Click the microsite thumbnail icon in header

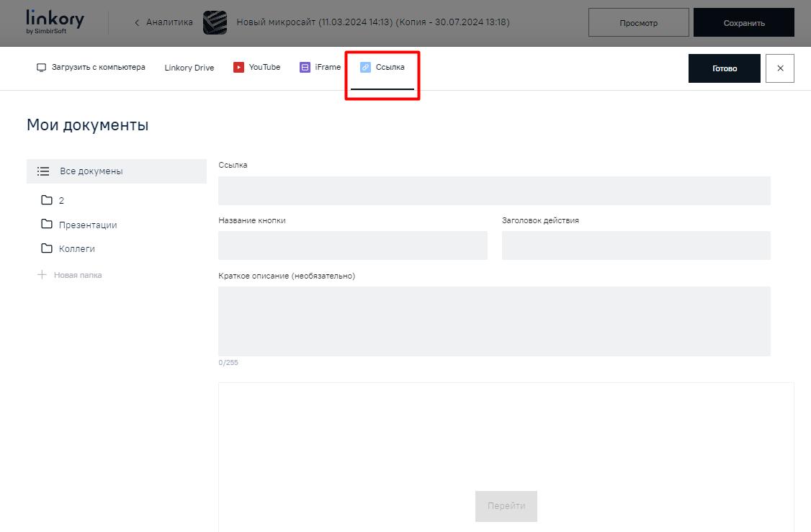click(215, 23)
